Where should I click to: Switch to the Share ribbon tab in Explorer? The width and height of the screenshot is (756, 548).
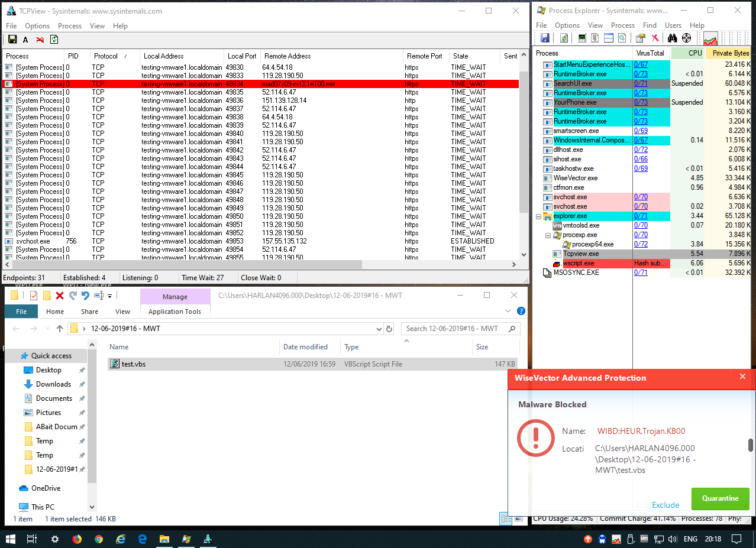point(90,312)
